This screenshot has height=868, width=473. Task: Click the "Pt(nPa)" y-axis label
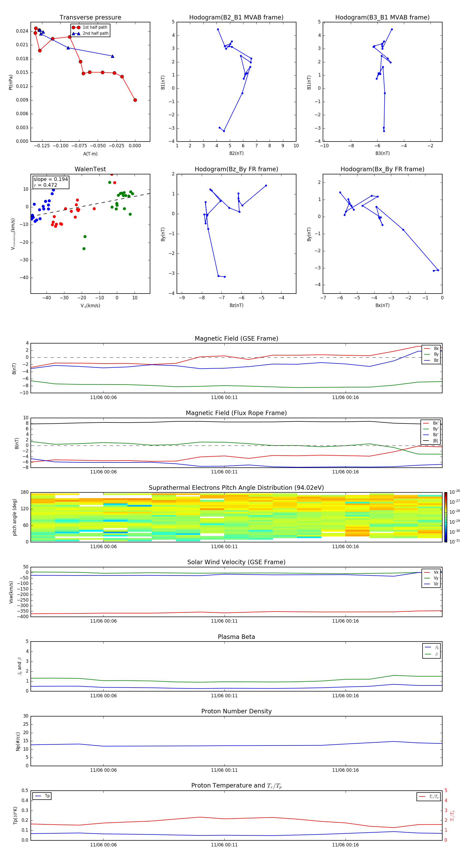tap(11, 82)
